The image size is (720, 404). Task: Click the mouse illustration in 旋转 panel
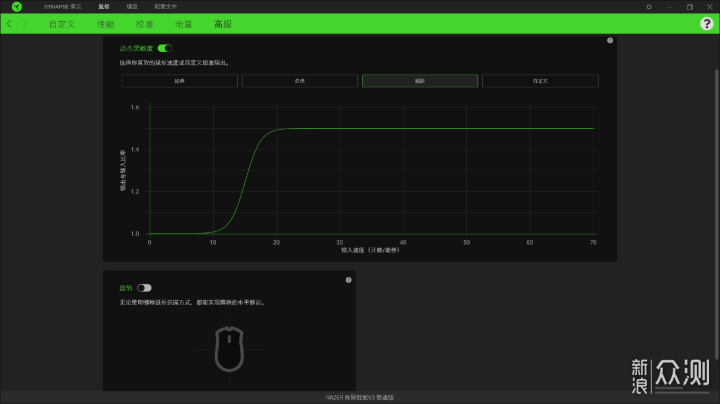229,349
